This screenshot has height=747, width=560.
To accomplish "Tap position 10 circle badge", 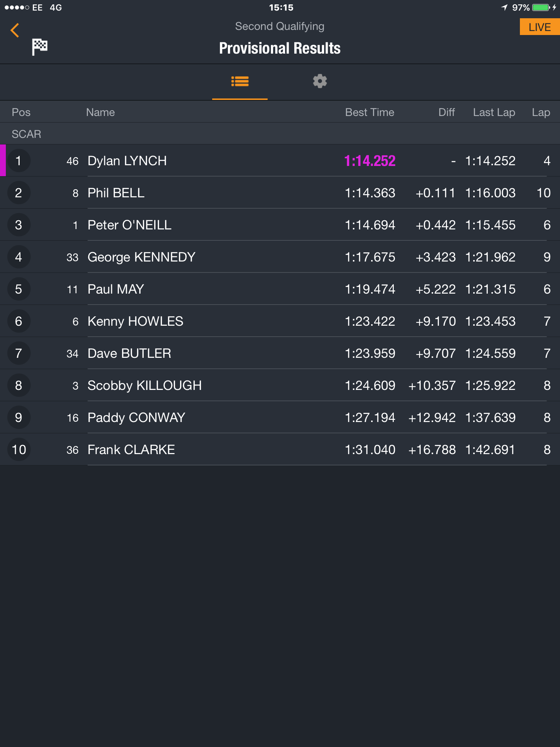I will pyautogui.click(x=19, y=449).
